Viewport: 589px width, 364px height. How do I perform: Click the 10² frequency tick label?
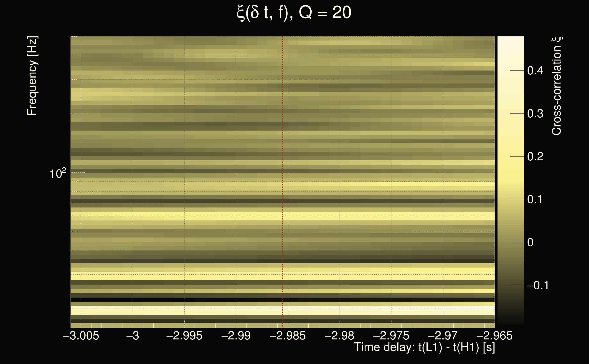pyautogui.click(x=58, y=173)
